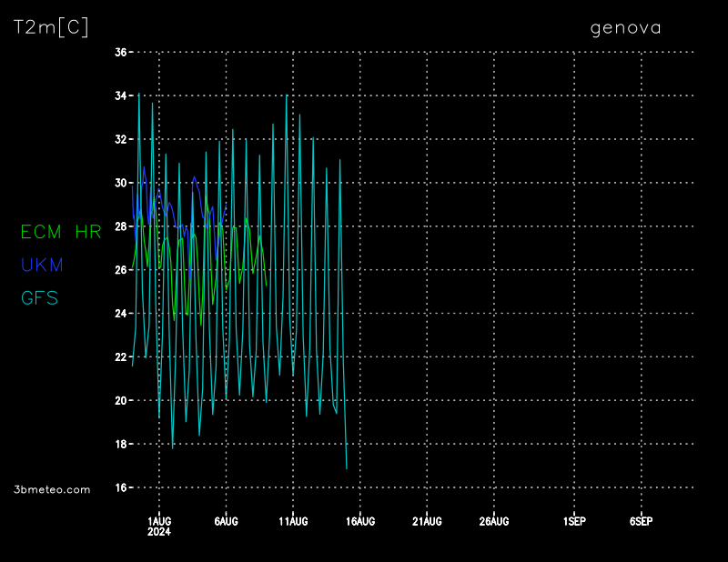728x562 pixels.
Task: Select the 6SEP date tick label
Action: click(641, 521)
